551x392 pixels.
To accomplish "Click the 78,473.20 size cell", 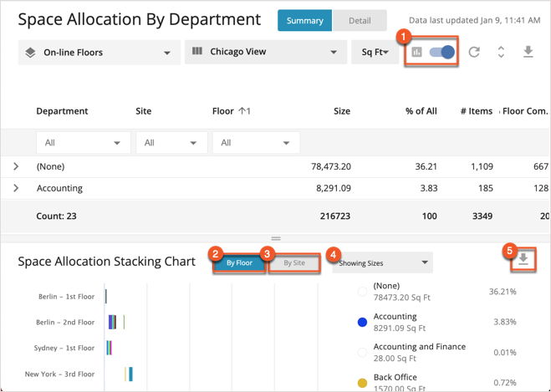I will [x=331, y=166].
